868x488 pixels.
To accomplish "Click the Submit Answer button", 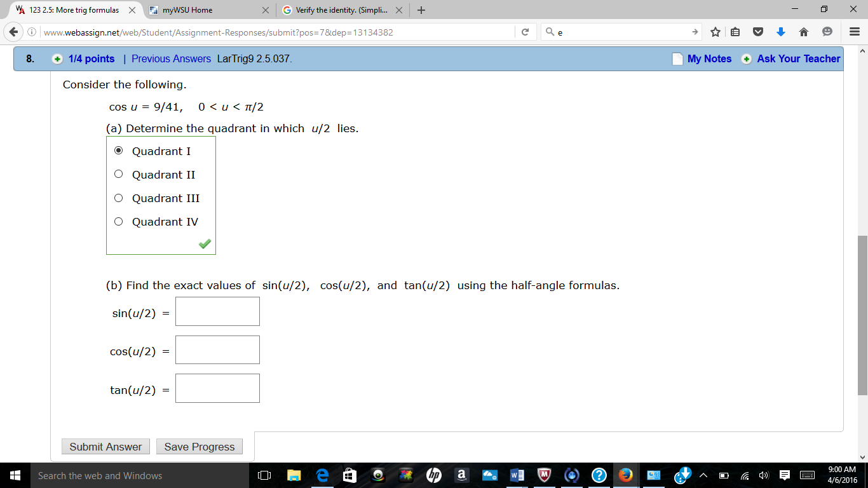I will click(x=105, y=446).
